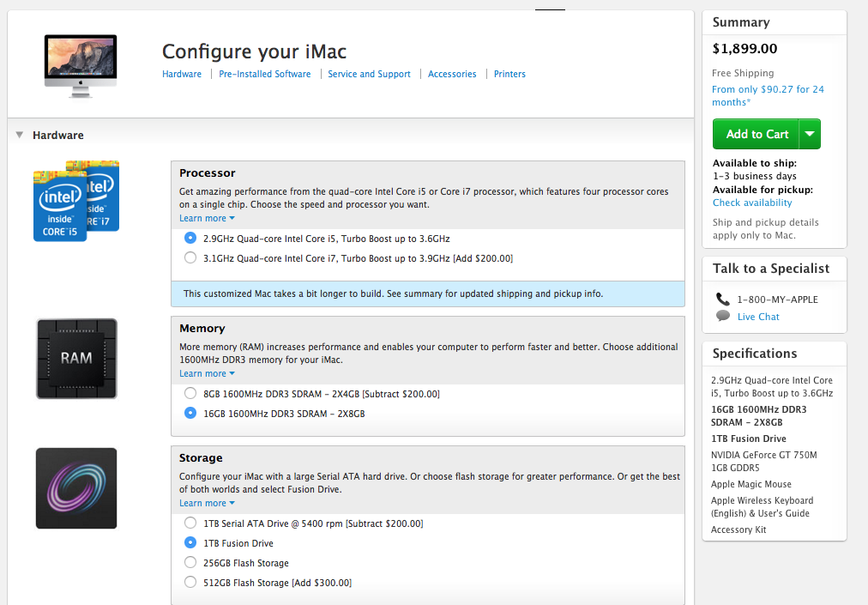Select 1TB Serial ATA Drive option
The image size is (868, 605).
[190, 523]
